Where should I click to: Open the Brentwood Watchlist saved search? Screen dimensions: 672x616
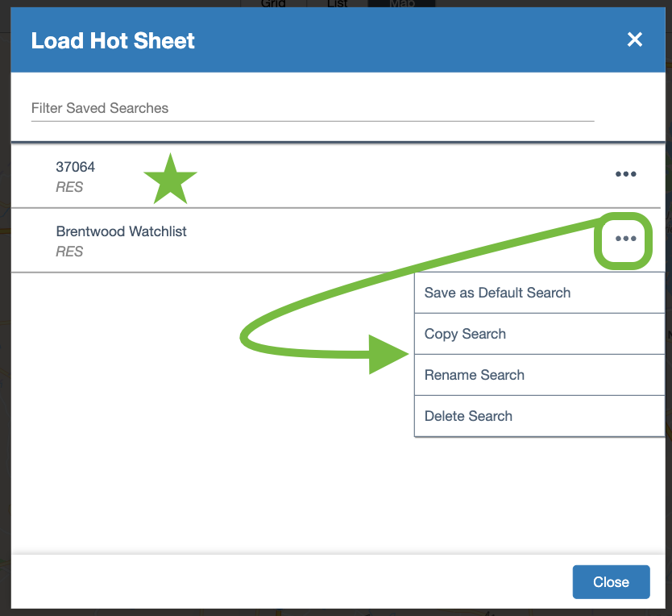(121, 231)
